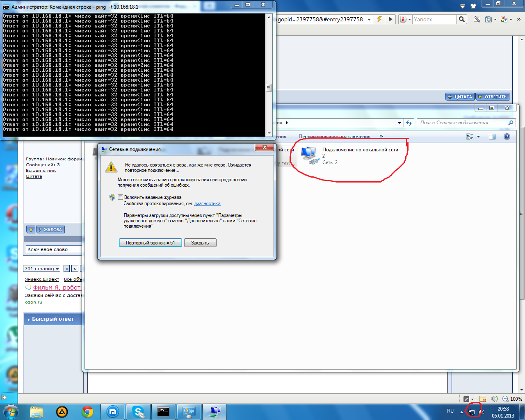
Task: Toggle the preview pane icon
Action: click(492, 137)
